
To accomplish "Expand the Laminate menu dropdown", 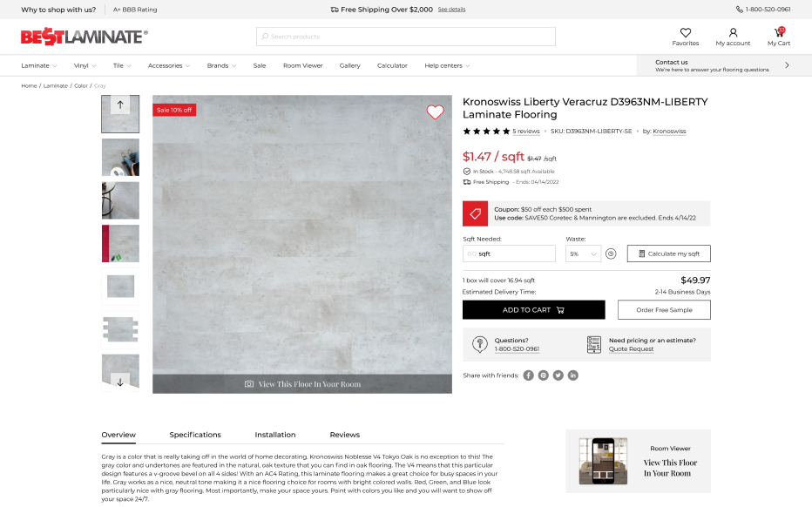I will (x=39, y=65).
